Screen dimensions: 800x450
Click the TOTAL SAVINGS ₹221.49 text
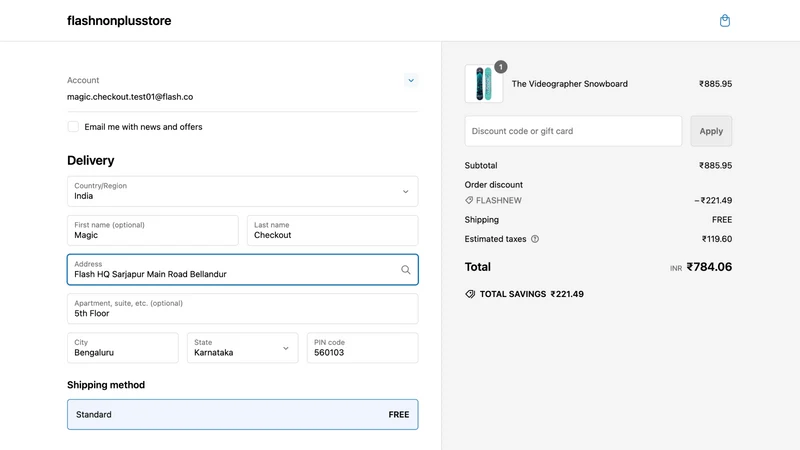click(532, 294)
